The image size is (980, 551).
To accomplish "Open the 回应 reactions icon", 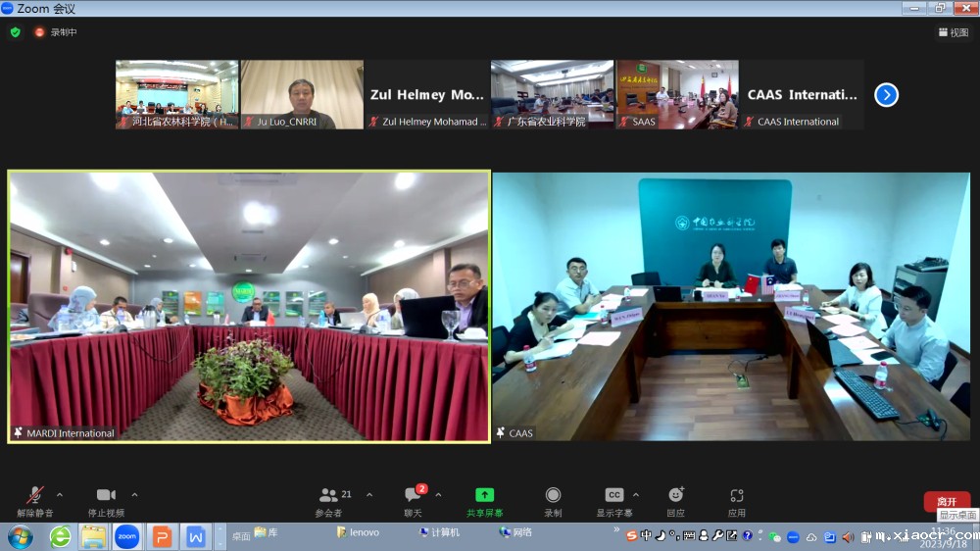I will pos(675,496).
